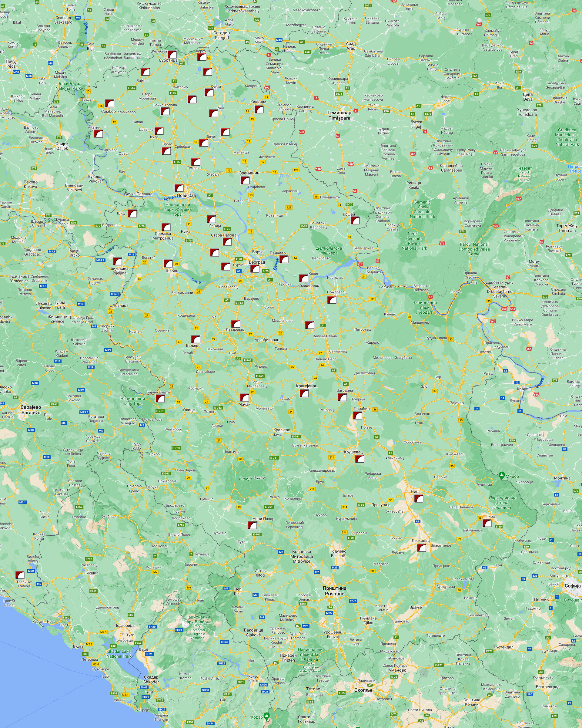Select the marker at Нови Сад
Viewport: 582px width, 728px height.
(179, 188)
